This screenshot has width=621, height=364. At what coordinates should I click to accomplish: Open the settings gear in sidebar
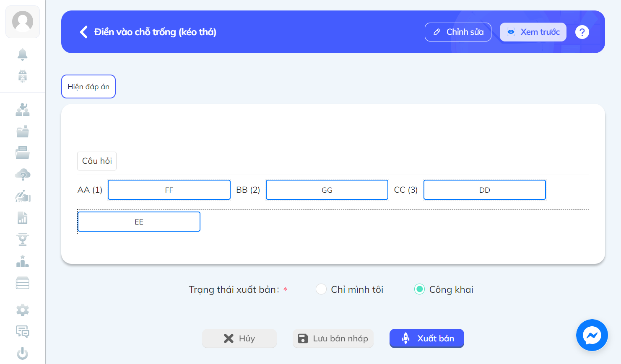coord(23,310)
